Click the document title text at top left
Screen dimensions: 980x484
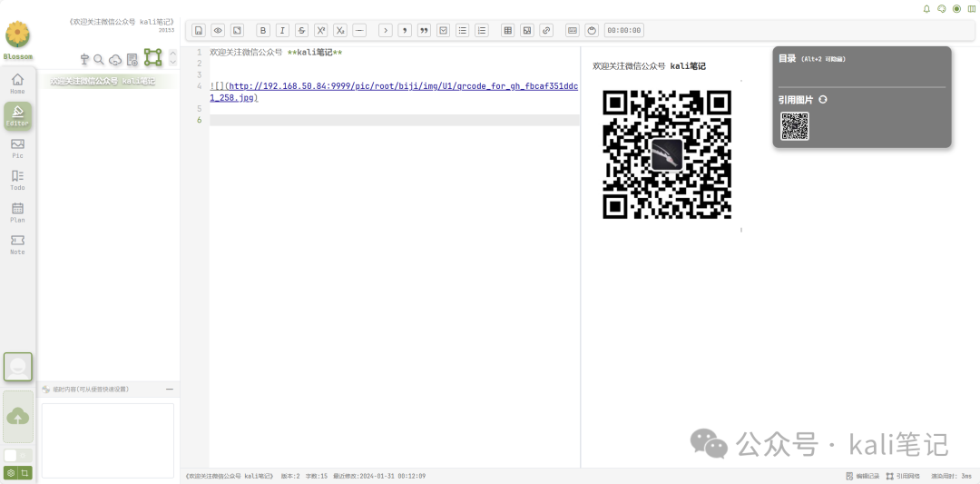122,22
